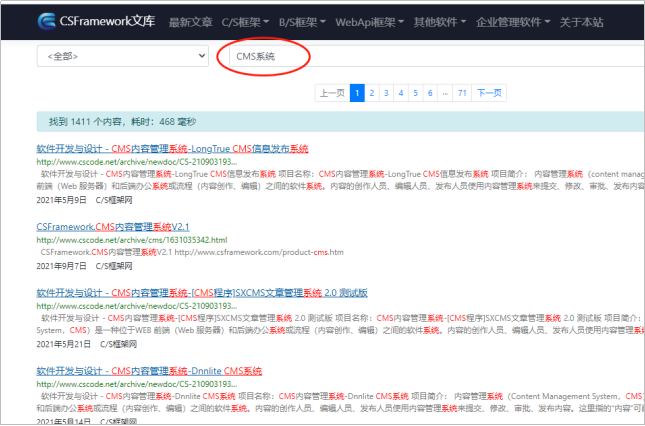This screenshot has width=645, height=426.
Task: Open result LongTrue CMS信息发布系统 title link
Action: [172, 149]
